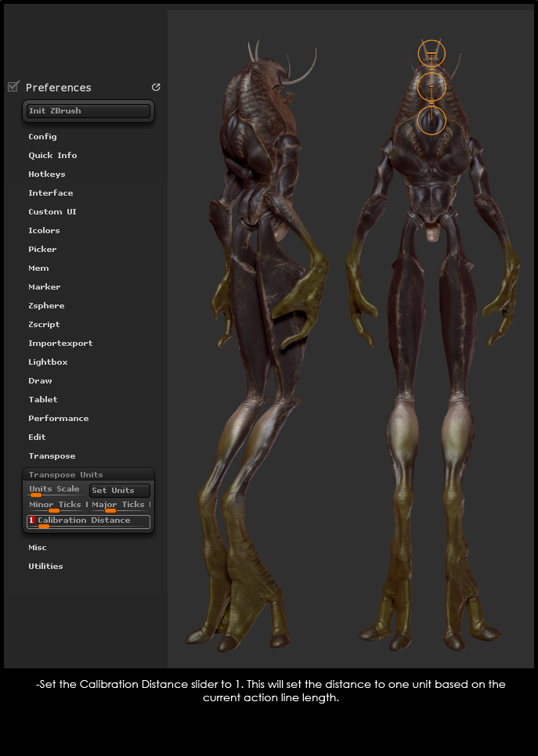Toggle the checkbox beside Preferences title
The height and width of the screenshot is (756, 538).
click(13, 87)
